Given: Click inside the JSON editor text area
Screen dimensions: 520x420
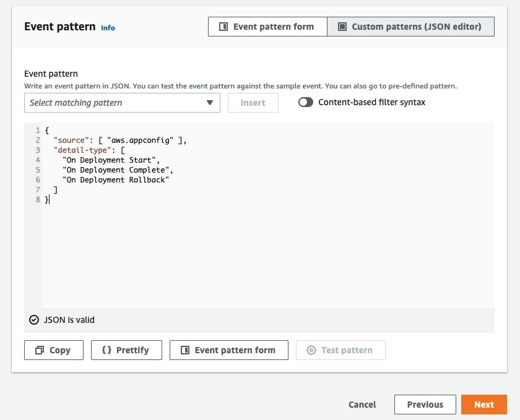Looking at the screenshot, I should 248,216.
